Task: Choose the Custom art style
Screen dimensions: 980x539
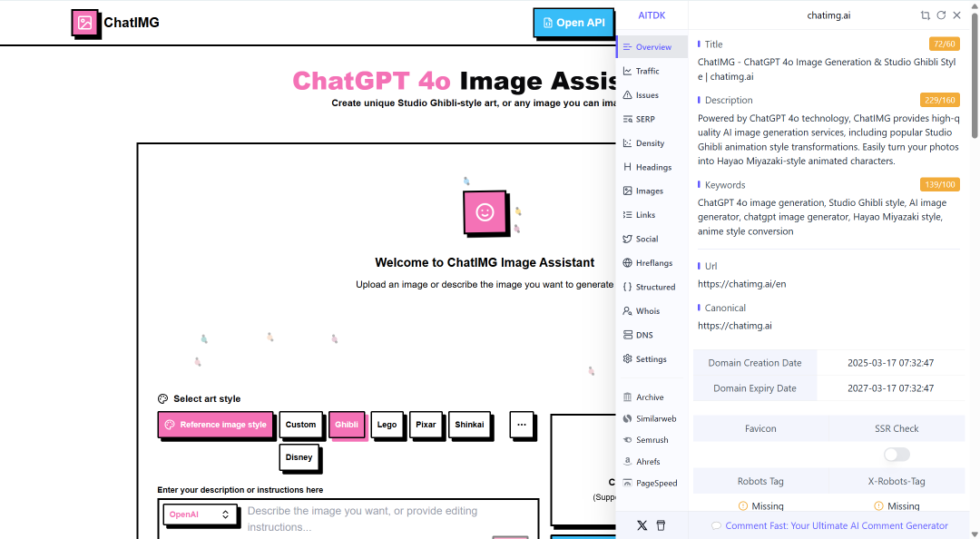Action: 300,425
